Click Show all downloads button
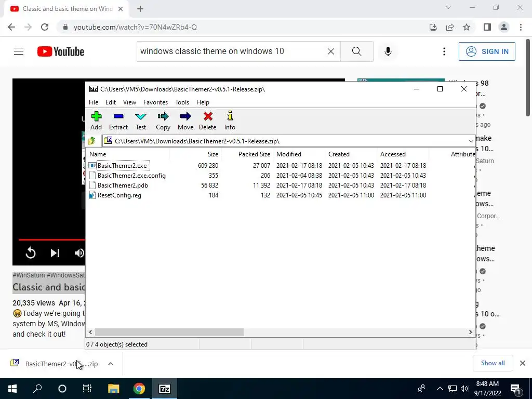 pos(493,363)
